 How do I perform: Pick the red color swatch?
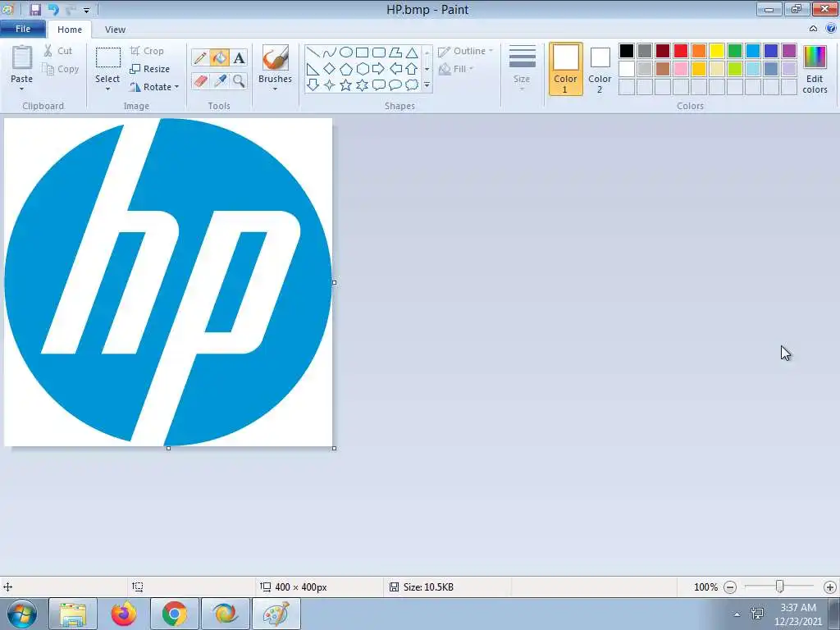pos(681,51)
